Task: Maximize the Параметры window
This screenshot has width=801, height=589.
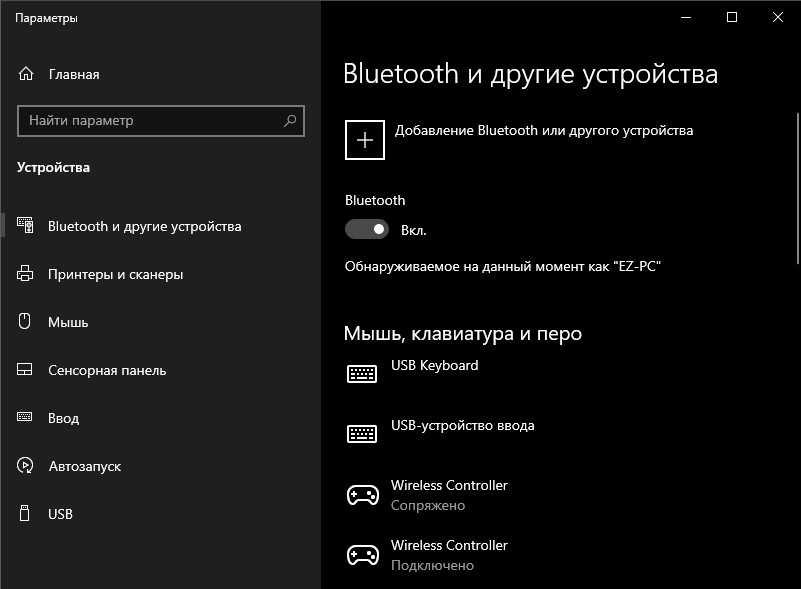Action: click(x=732, y=17)
